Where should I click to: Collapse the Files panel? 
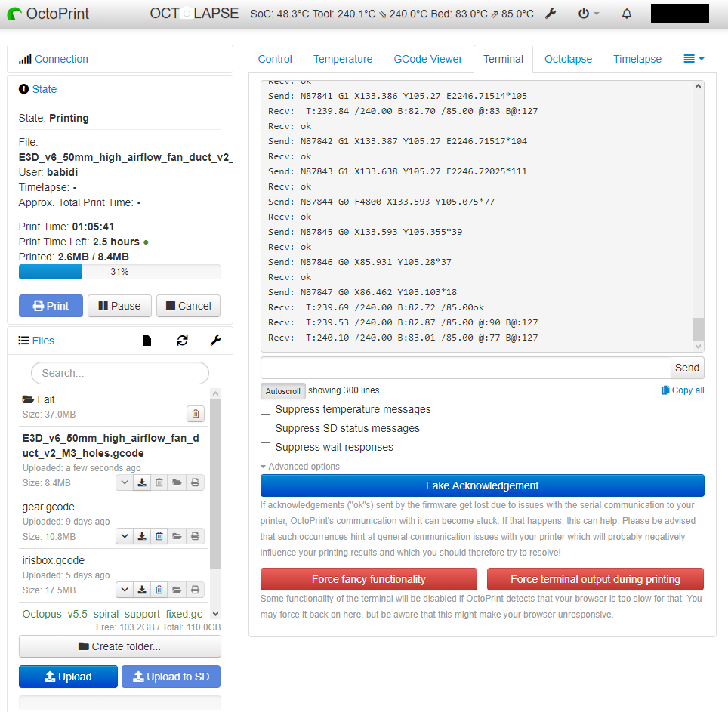click(43, 341)
